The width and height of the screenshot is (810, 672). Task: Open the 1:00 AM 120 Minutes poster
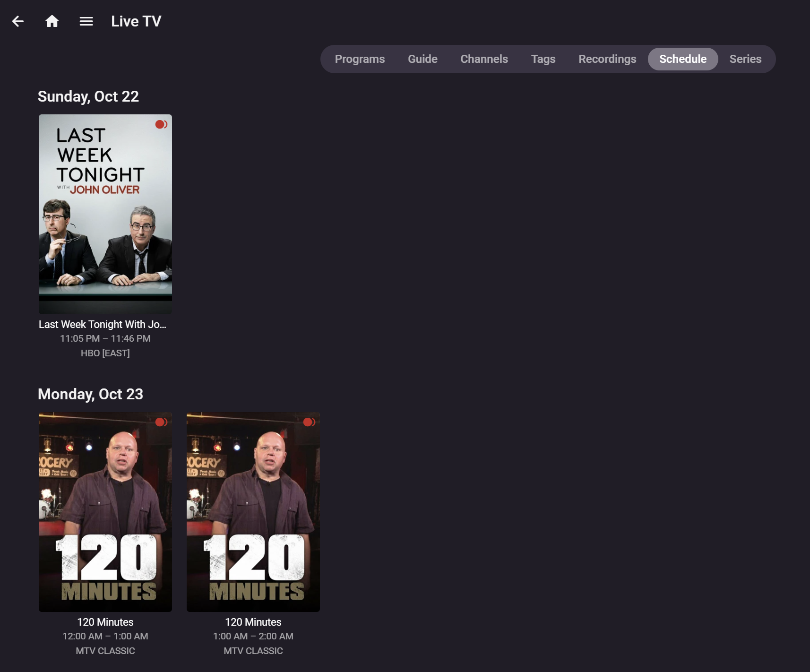coord(253,512)
